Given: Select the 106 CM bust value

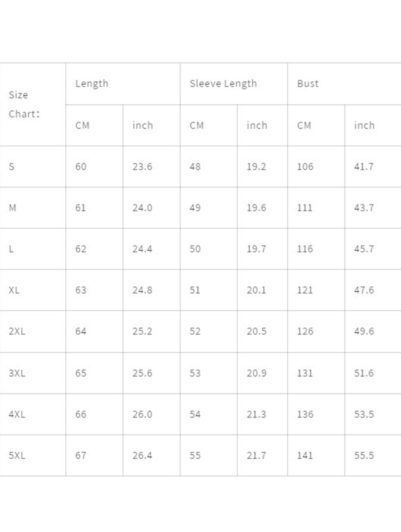Looking at the screenshot, I should pos(305,166).
